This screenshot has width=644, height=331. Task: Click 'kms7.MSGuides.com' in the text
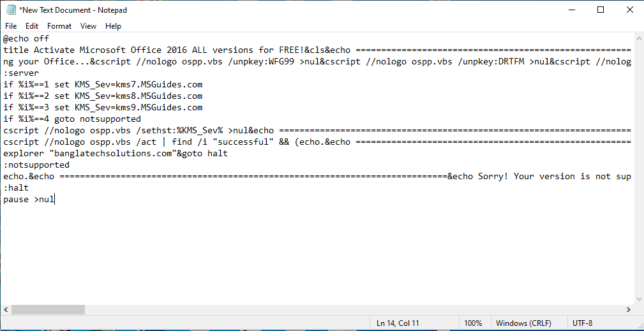159,84
